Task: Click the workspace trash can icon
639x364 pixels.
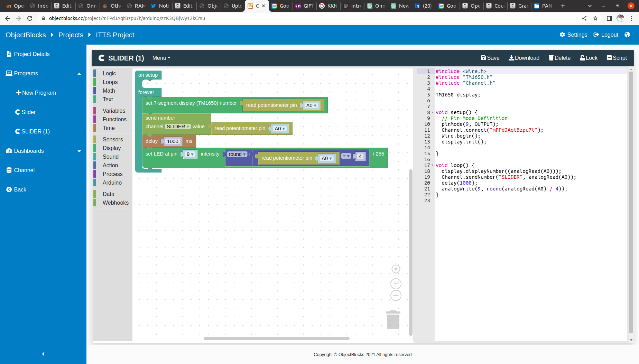Action: click(393, 320)
